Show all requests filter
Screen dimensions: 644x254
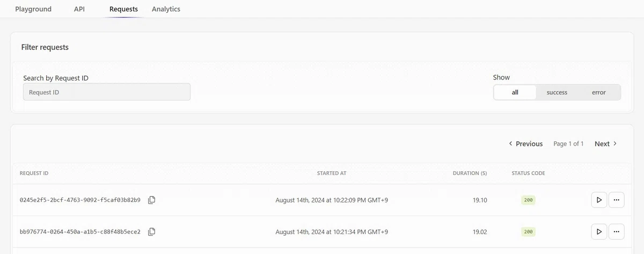[515, 92]
